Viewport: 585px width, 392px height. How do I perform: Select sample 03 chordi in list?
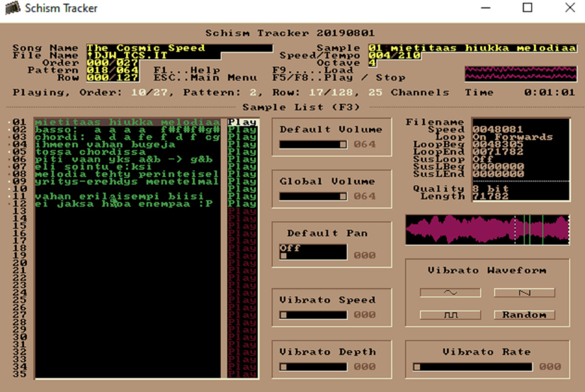pos(127,137)
